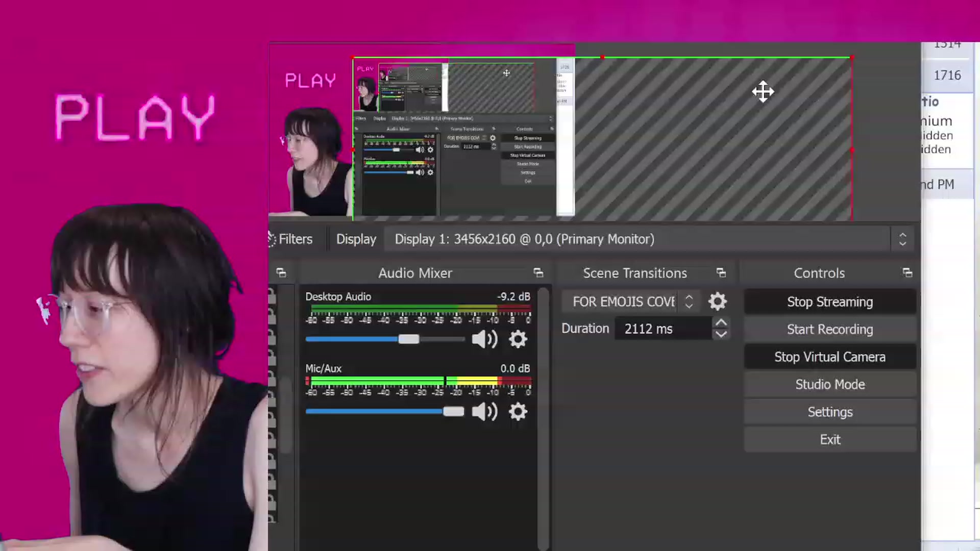Open Desktop Audio gear settings

(x=518, y=339)
